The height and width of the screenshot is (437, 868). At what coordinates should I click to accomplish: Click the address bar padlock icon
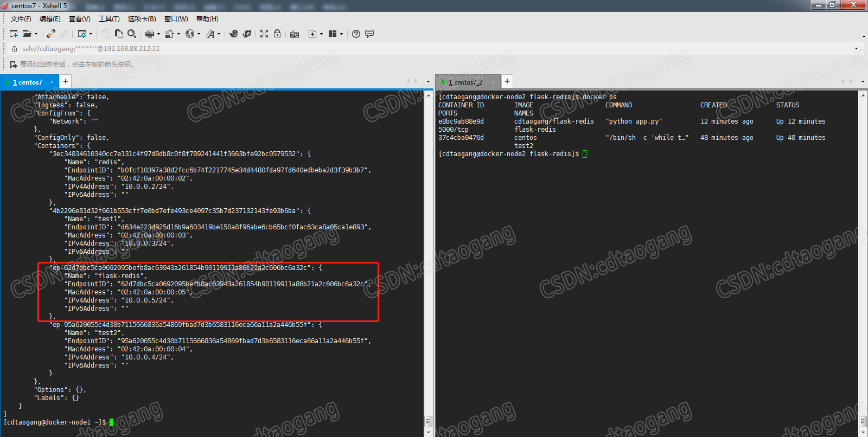(15, 49)
